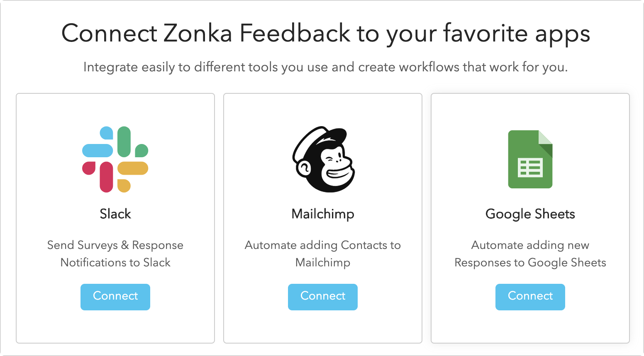This screenshot has height=356, width=644.
Task: Connect Zonka Feedback to Mailchimp
Action: click(x=322, y=297)
